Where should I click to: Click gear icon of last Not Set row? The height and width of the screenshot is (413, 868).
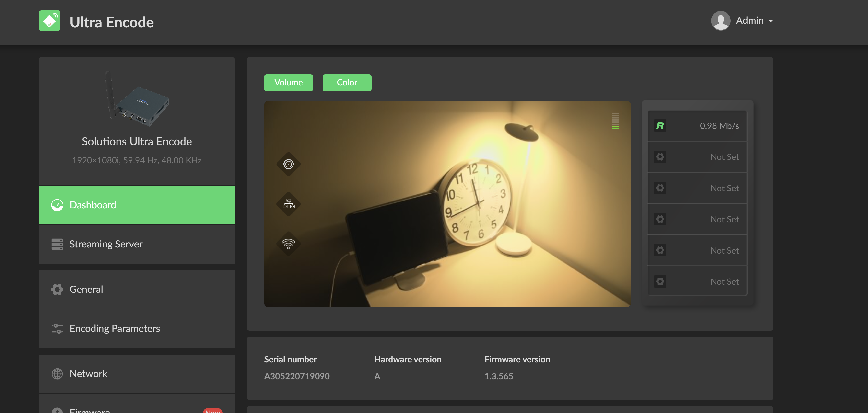(660, 281)
